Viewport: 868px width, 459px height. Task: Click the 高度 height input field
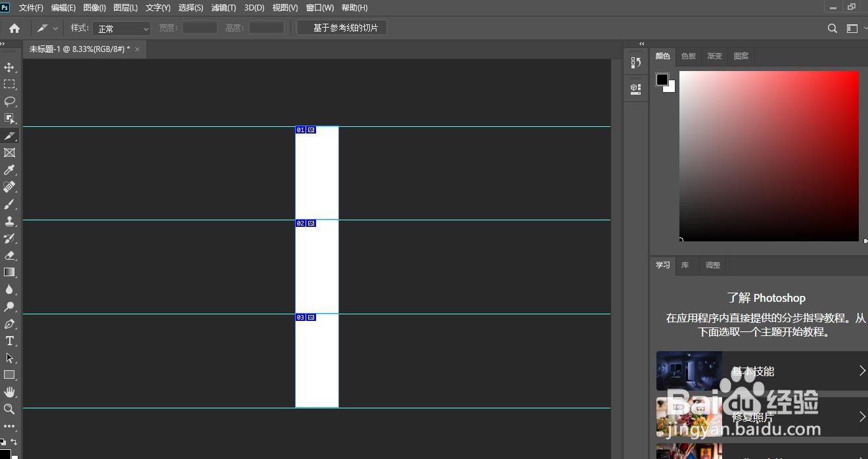[x=267, y=28]
